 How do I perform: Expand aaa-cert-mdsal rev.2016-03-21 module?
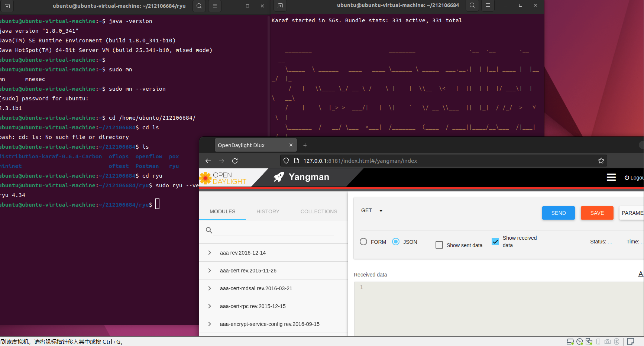pyautogui.click(x=210, y=288)
